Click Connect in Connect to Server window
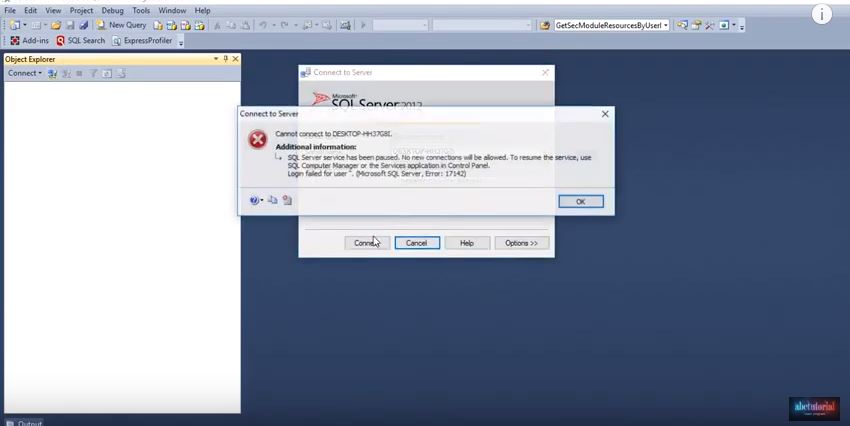The image size is (850, 426). point(367,243)
